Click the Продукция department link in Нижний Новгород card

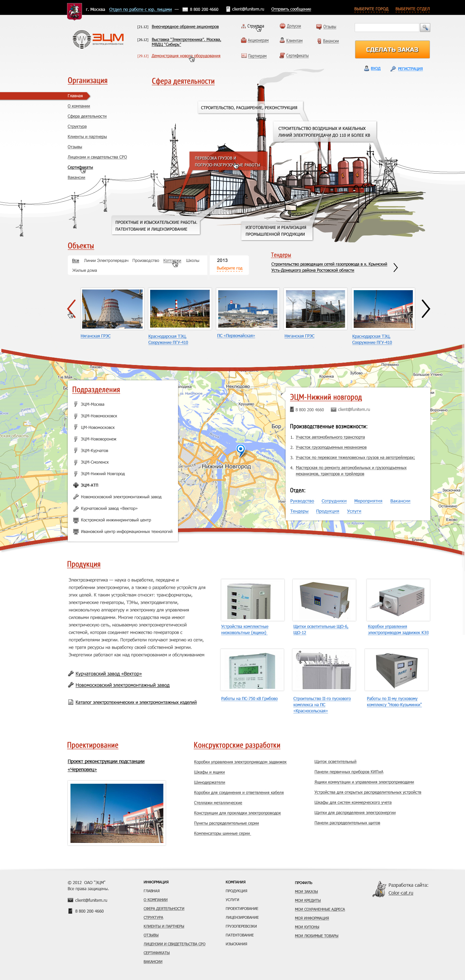tap(327, 511)
